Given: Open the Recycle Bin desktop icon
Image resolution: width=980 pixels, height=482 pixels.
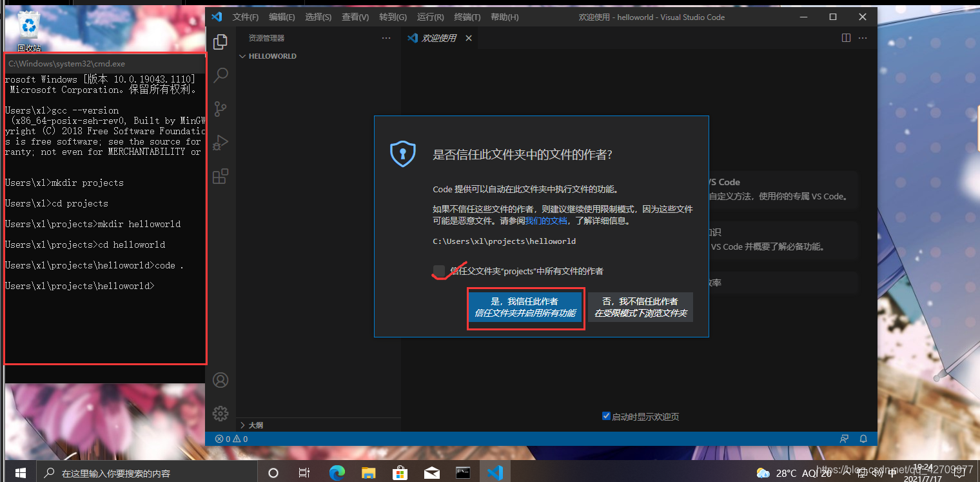Looking at the screenshot, I should coord(29,30).
